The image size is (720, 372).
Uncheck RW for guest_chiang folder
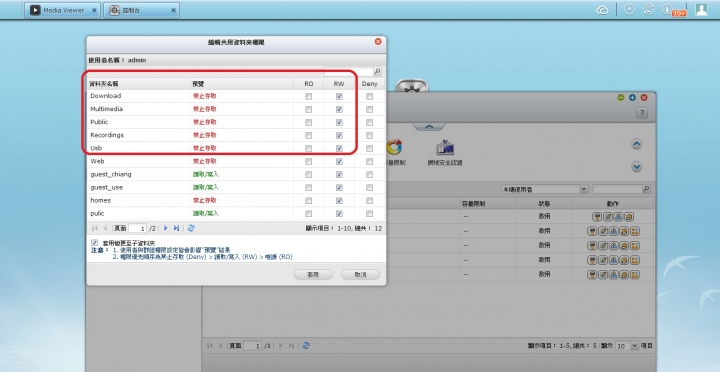click(339, 175)
